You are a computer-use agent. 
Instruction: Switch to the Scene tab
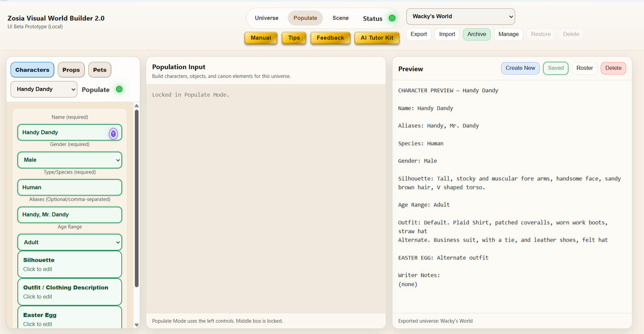click(x=341, y=18)
